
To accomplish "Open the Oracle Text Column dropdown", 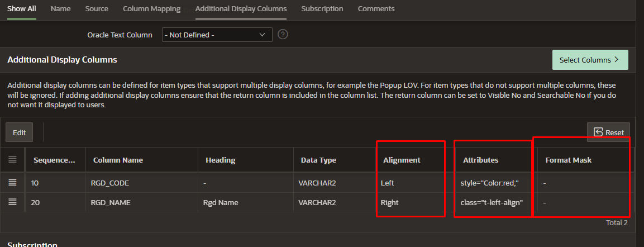I will [217, 35].
